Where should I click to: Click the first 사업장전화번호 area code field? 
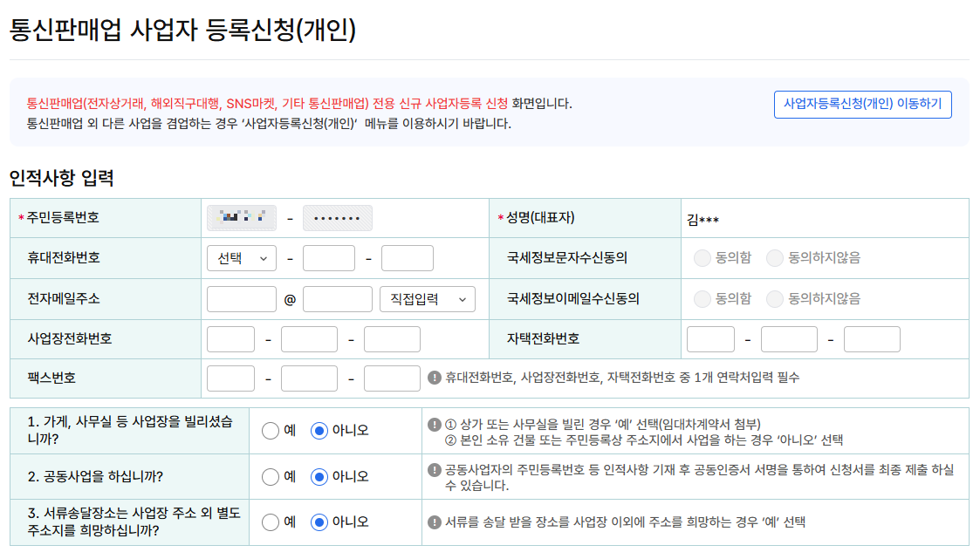[230, 338]
